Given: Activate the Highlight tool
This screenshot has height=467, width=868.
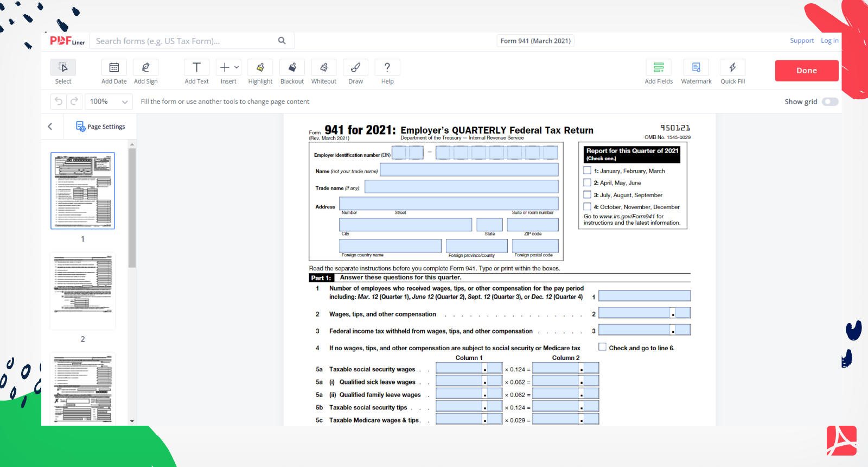Looking at the screenshot, I should click(x=260, y=68).
